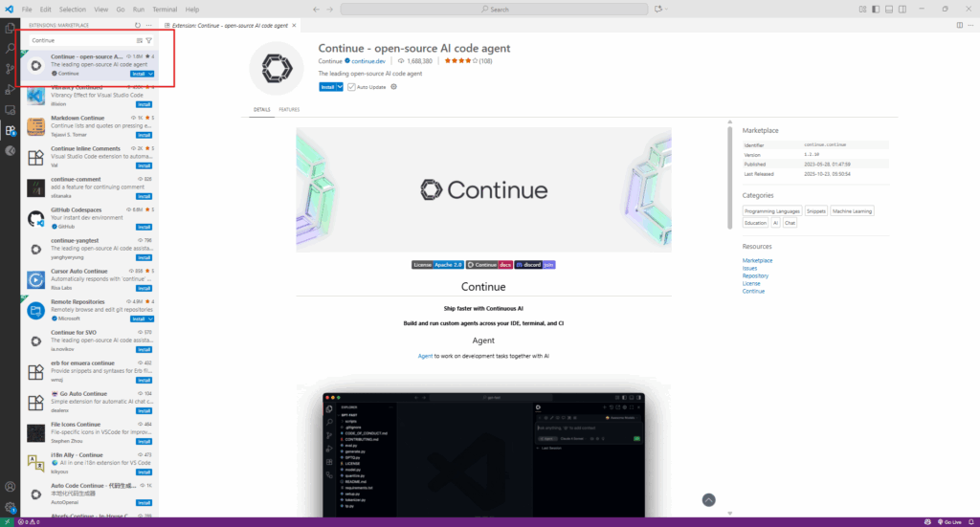Open the Explorer view in activity bar
Image resolution: width=980 pixels, height=527 pixels.
click(10, 28)
